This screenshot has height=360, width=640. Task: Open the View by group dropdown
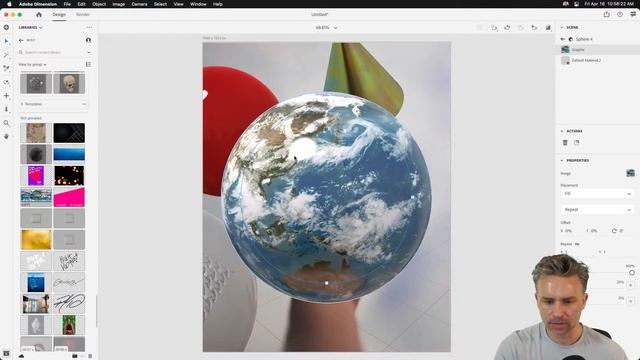coord(33,64)
